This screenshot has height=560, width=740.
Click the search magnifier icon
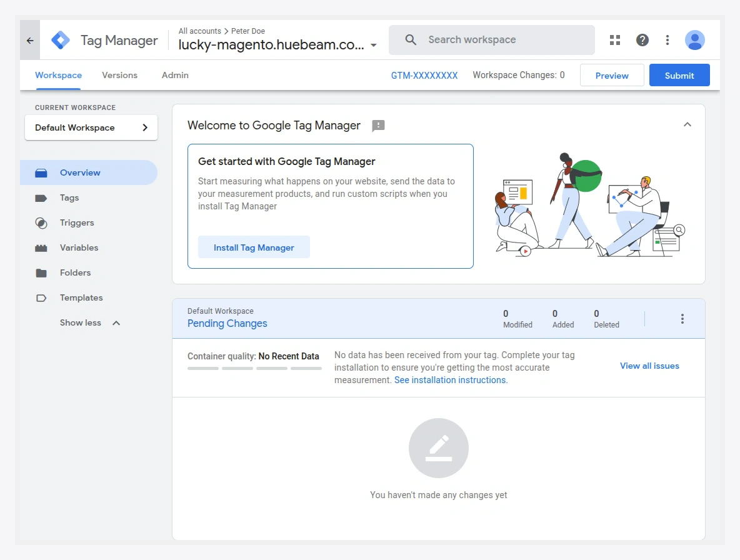pyautogui.click(x=411, y=40)
